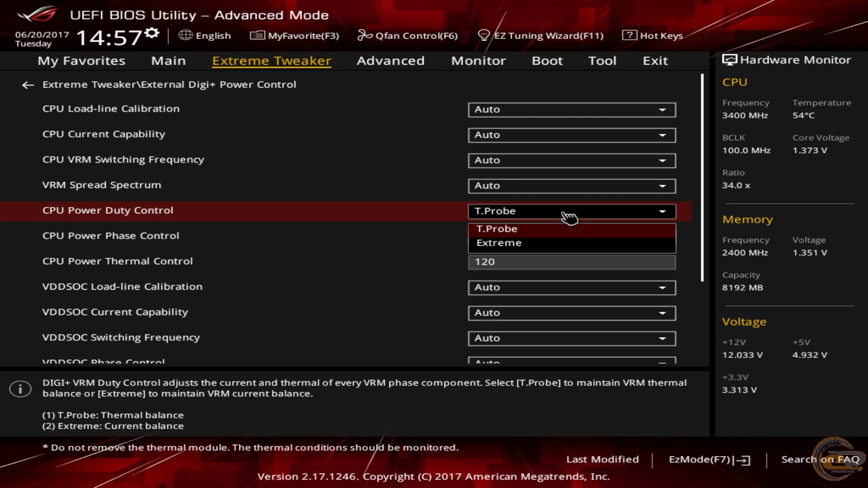Viewport: 868px width, 488px height.
Task: Expand CPU Load-line Calibration dropdown
Action: (571, 109)
